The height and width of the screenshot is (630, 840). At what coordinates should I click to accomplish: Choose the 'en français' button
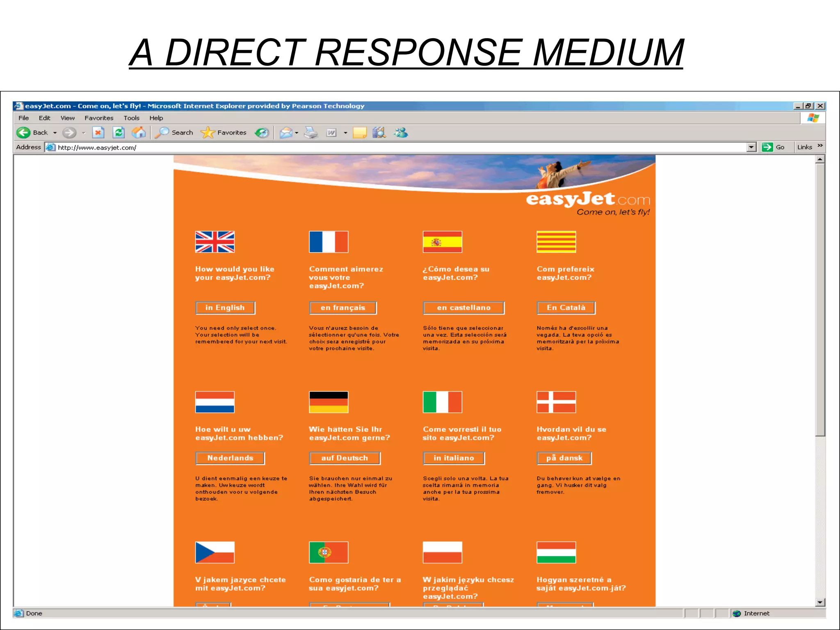coord(343,308)
